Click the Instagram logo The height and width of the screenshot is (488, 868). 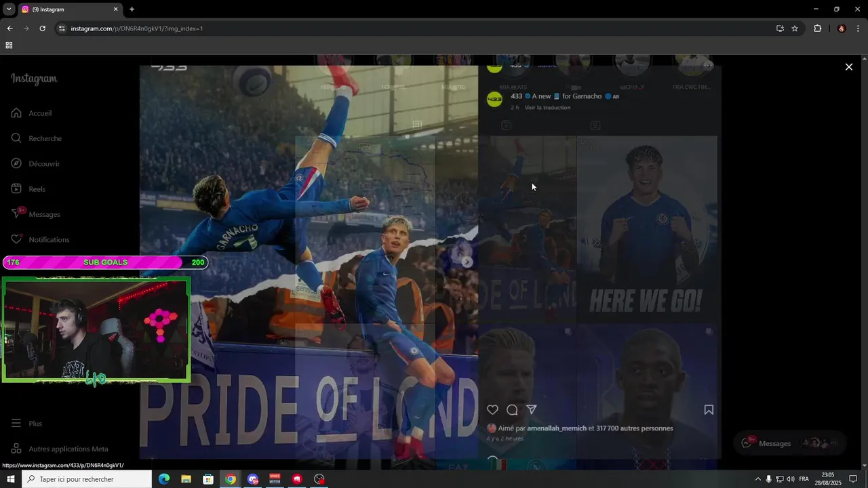(x=34, y=79)
